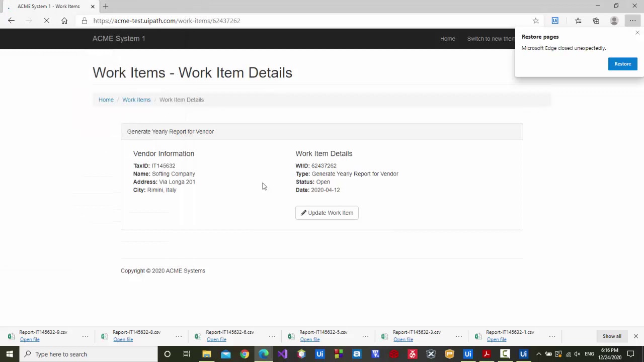This screenshot has height=362, width=644.
Task: Click the Excel icon of Report-IT145632-9.csv
Action: point(11,336)
